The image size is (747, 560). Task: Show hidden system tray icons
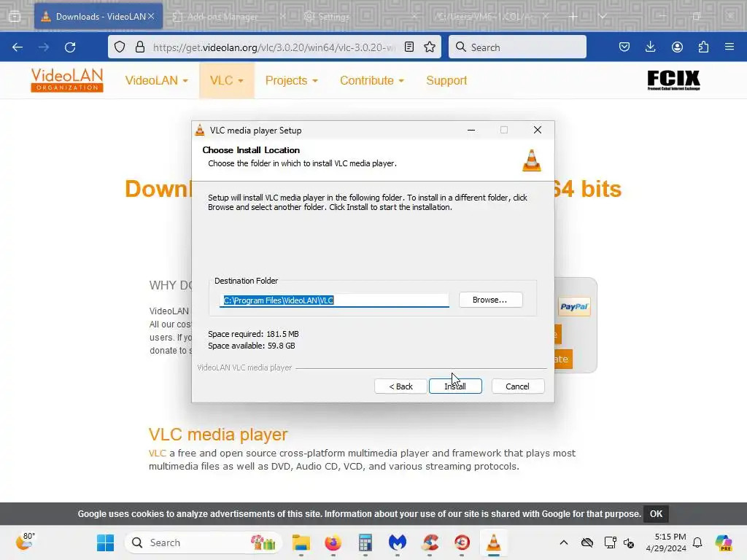point(564,542)
